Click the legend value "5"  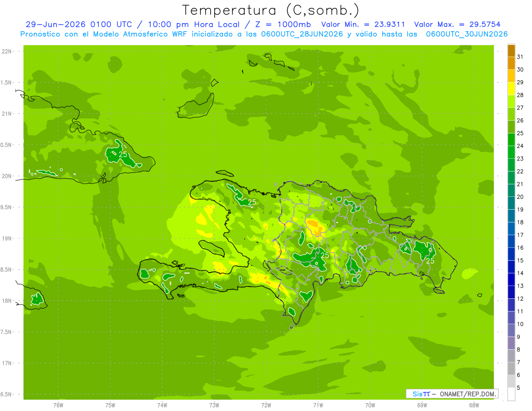(519, 388)
